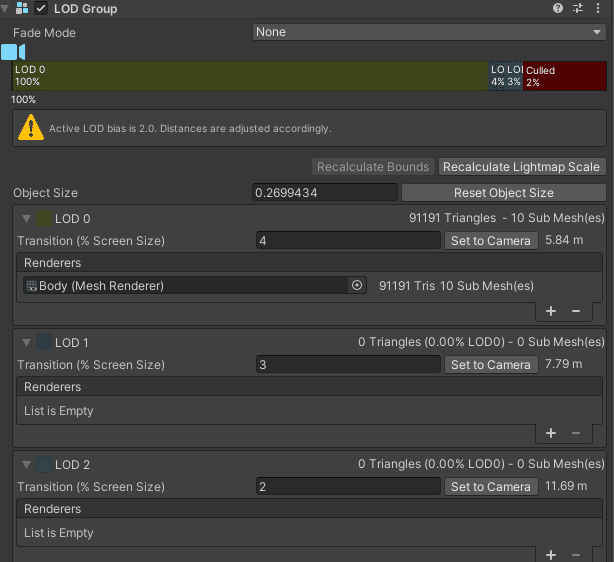This screenshot has height=562, width=614.
Task: Click 'List is Empty' under LOD 1
Action: point(59,411)
